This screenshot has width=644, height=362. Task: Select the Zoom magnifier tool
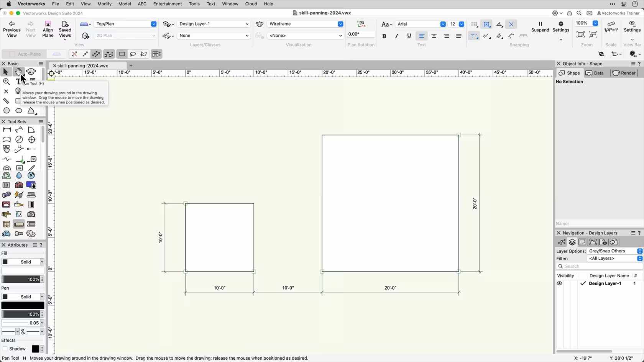click(x=6, y=82)
